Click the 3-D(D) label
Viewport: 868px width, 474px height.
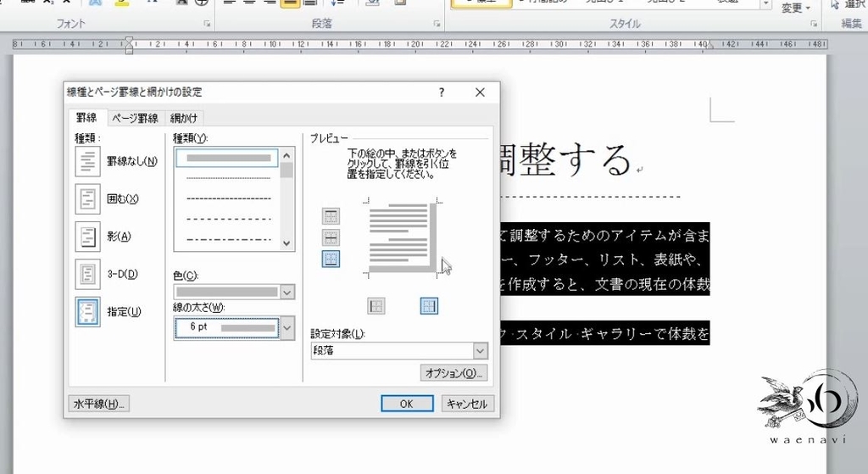(122, 274)
